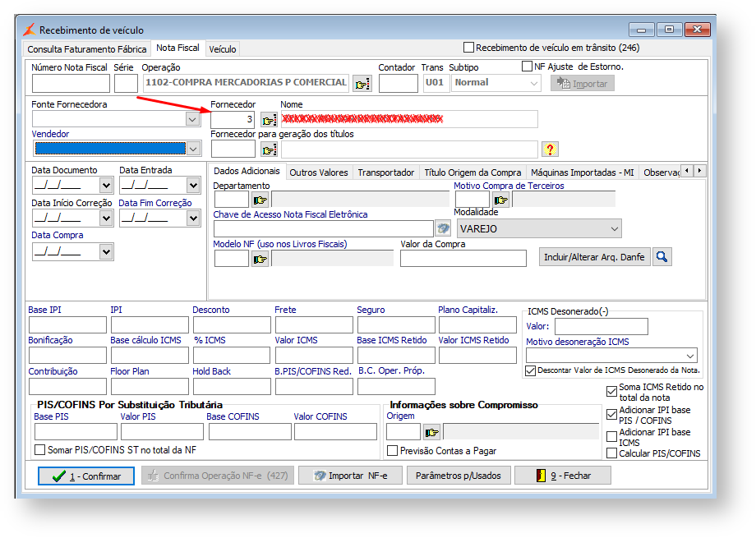Screen dimensions: 756x538
Task: Open the Subtipo Normal dropdown
Action: 534,84
